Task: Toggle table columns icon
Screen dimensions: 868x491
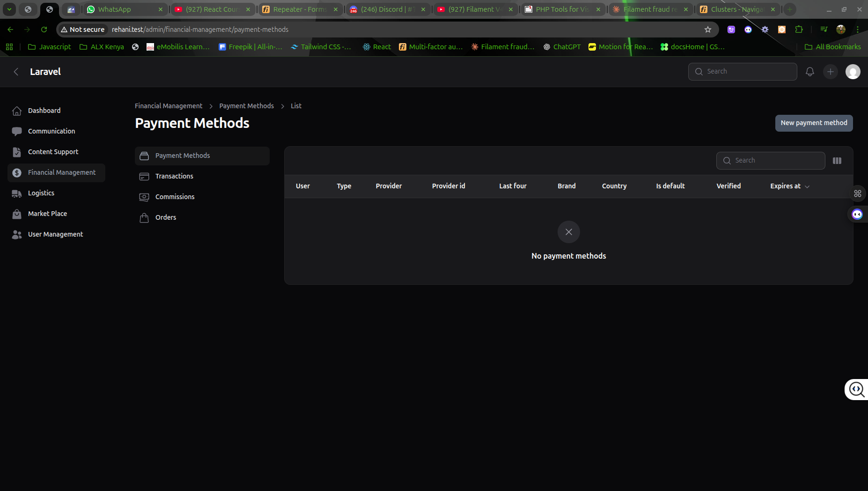Action: (x=837, y=161)
